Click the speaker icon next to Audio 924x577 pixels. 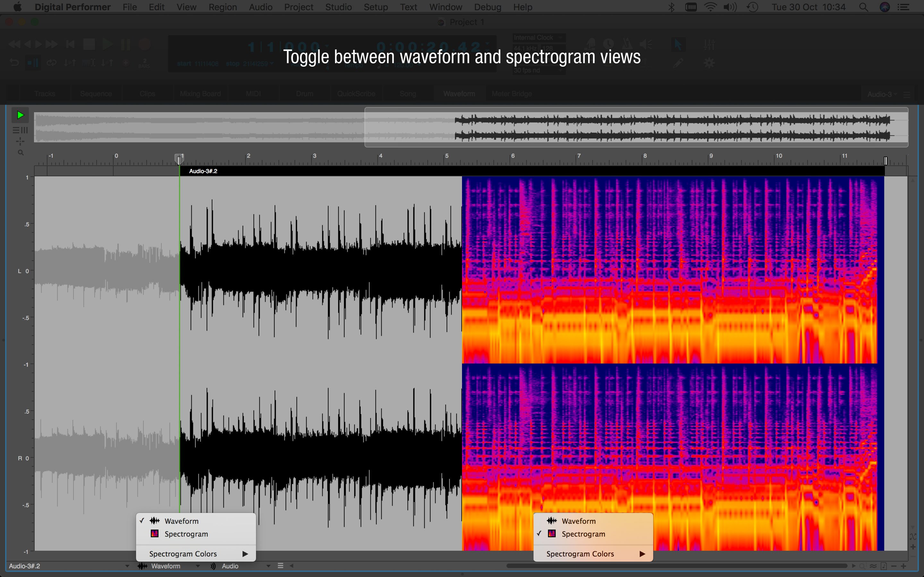click(x=213, y=566)
